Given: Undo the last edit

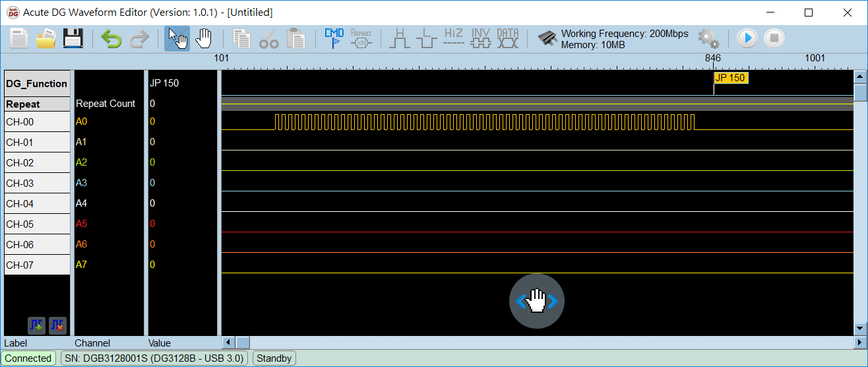Looking at the screenshot, I should [x=111, y=39].
